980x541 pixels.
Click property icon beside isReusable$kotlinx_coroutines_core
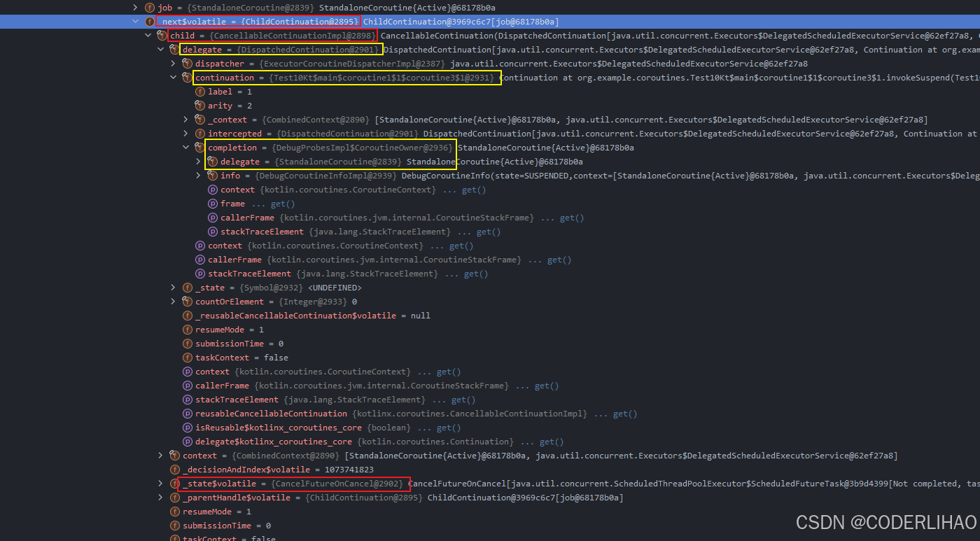point(187,428)
